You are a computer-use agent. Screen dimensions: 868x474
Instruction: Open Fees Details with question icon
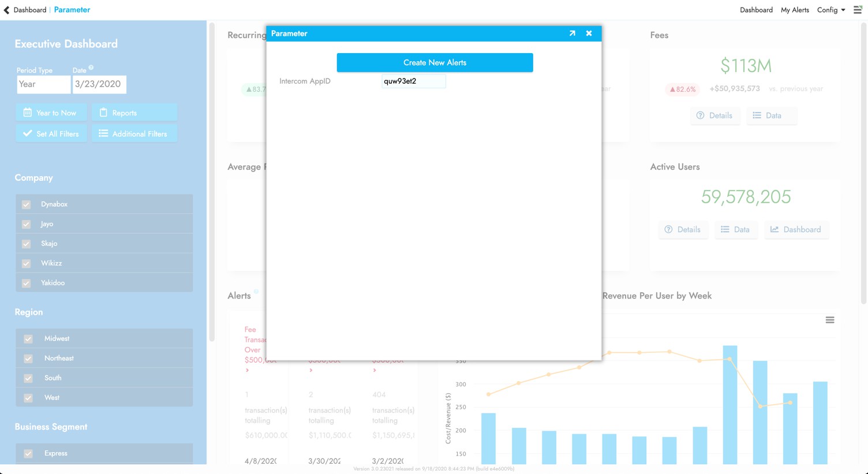pyautogui.click(x=714, y=115)
